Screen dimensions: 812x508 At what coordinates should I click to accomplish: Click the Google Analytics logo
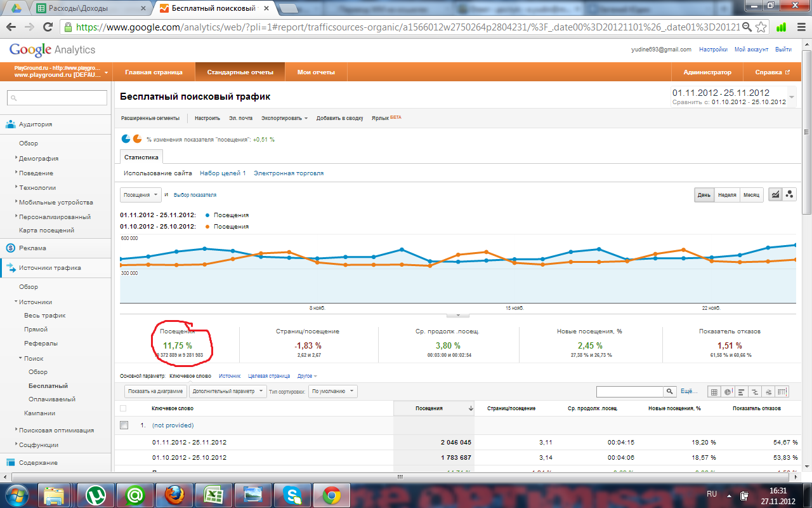(x=52, y=50)
